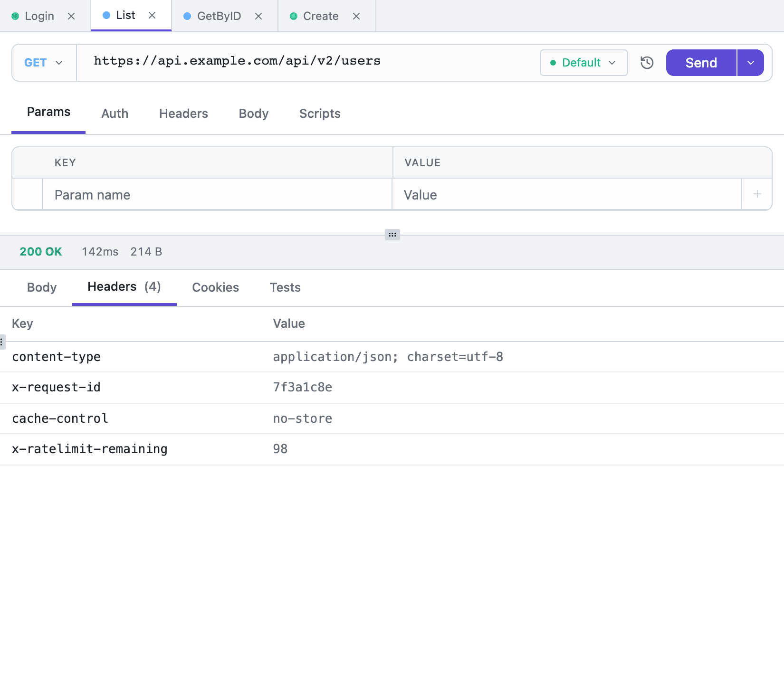Select the no-store value
This screenshot has height=684, width=784.
[303, 418]
